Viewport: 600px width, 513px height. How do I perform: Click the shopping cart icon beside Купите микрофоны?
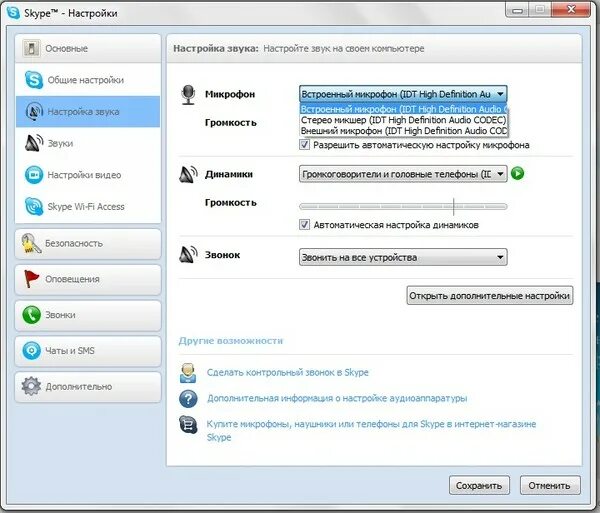coord(188,425)
